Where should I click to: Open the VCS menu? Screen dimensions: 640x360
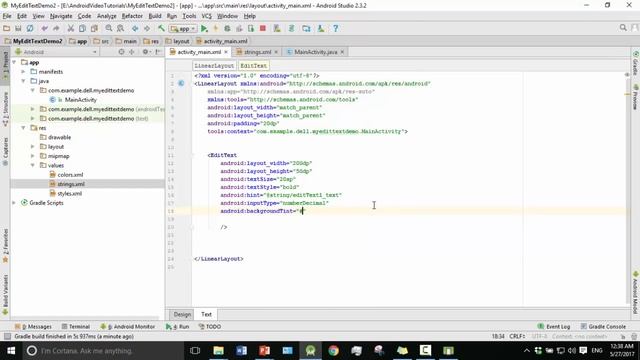pos(207,16)
